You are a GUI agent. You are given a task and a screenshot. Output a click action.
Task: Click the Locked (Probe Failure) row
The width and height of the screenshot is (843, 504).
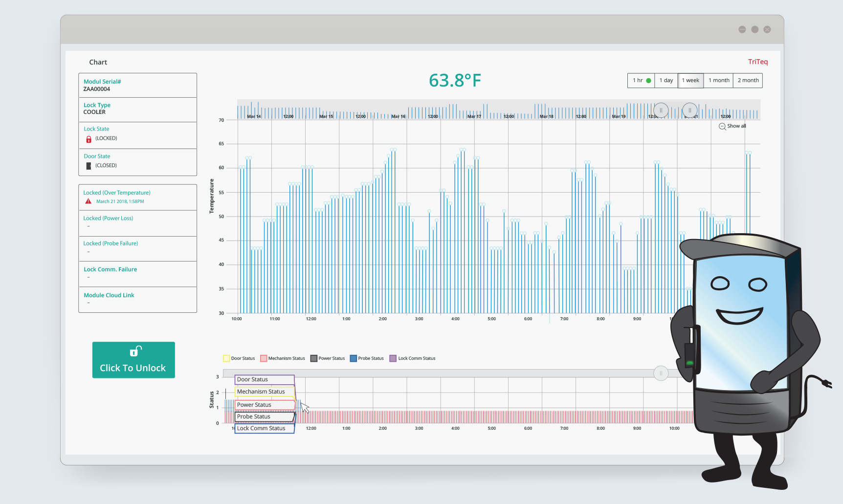point(137,248)
